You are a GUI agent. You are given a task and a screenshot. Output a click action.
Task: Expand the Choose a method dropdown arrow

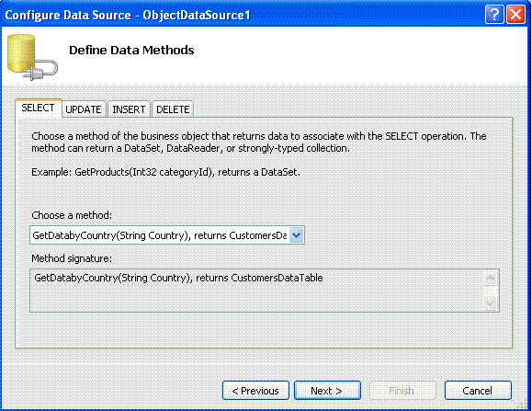coord(296,234)
